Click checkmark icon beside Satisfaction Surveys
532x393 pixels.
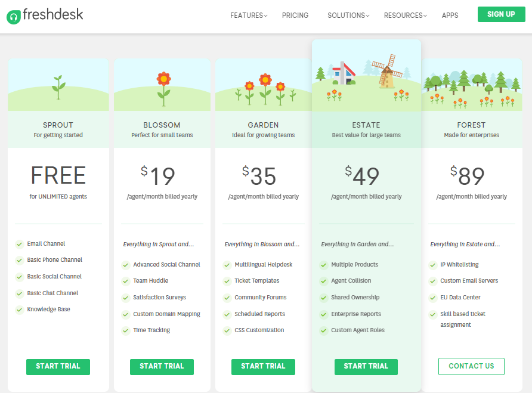[x=125, y=298]
